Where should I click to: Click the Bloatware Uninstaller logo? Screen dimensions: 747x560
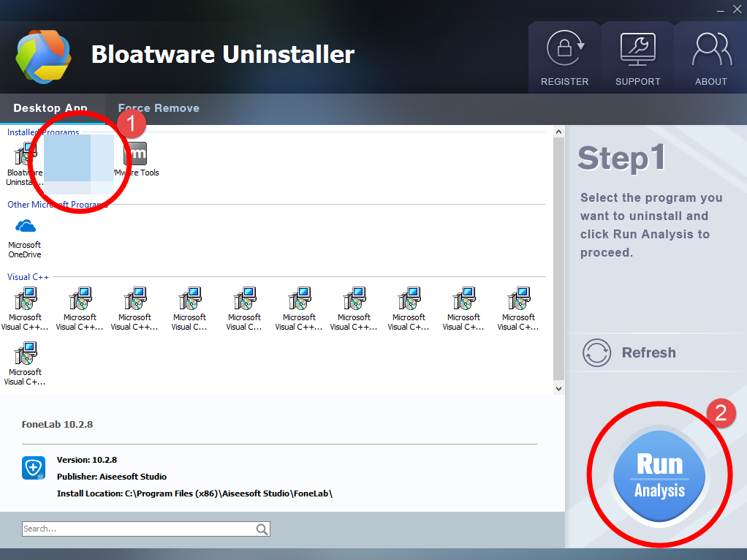click(x=43, y=56)
